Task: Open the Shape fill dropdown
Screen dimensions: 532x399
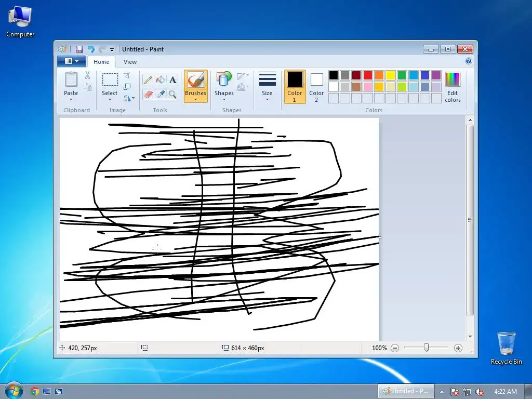Action: coord(243,87)
